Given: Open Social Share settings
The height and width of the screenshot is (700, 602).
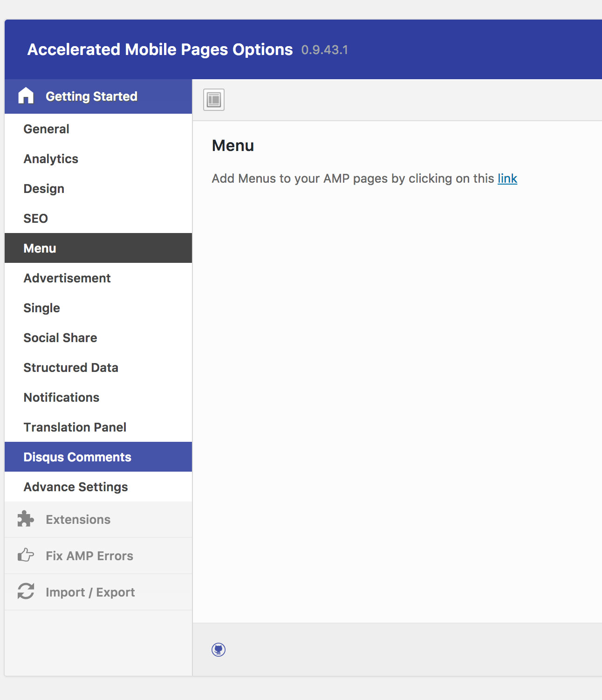Looking at the screenshot, I should (x=61, y=338).
